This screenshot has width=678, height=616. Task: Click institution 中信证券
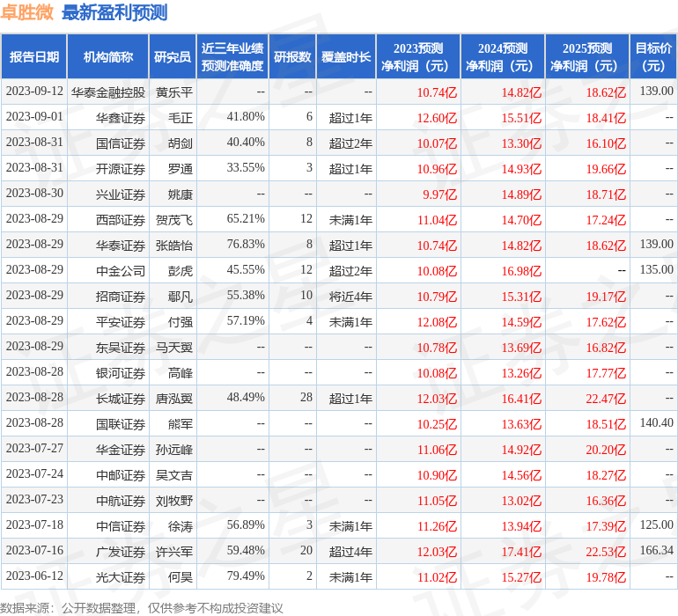click(x=121, y=526)
